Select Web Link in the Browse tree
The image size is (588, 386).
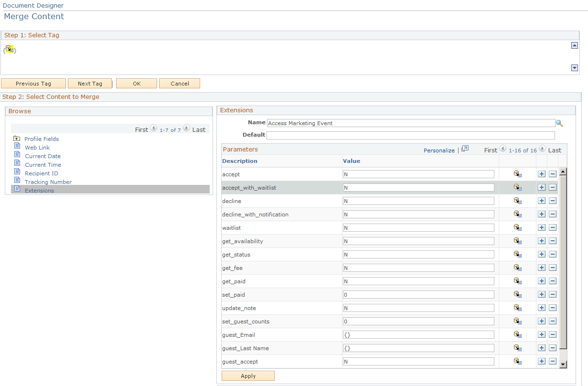point(37,147)
